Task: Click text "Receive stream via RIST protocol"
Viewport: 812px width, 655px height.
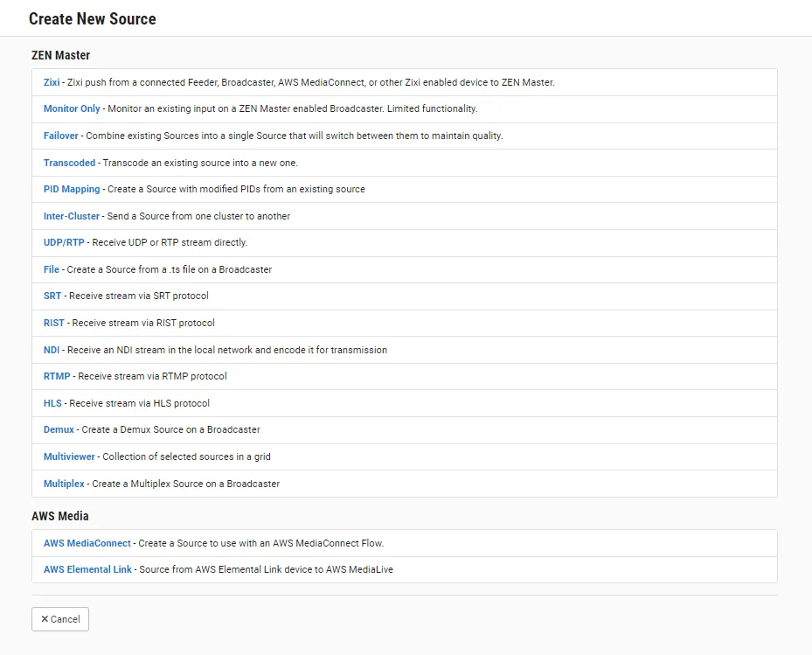Action: click(x=143, y=323)
